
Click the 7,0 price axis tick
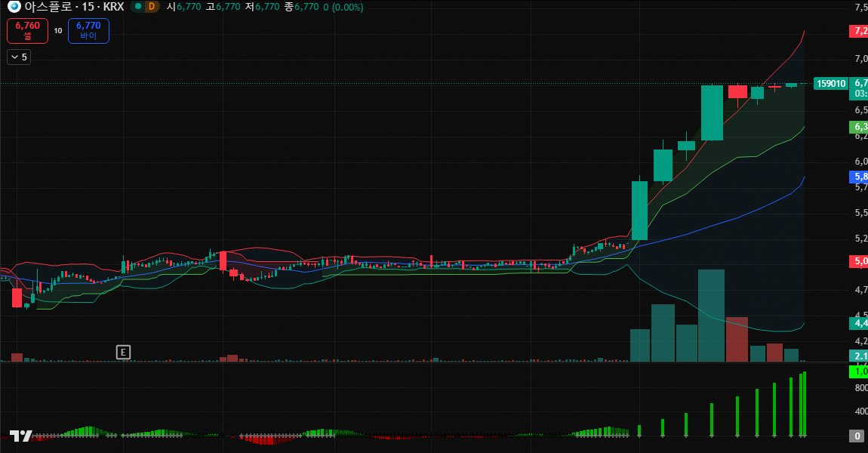coord(860,59)
